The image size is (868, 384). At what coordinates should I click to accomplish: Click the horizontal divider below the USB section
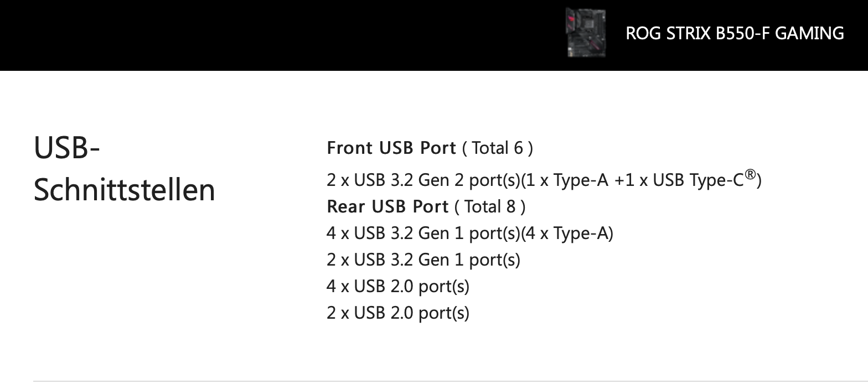pos(434,381)
